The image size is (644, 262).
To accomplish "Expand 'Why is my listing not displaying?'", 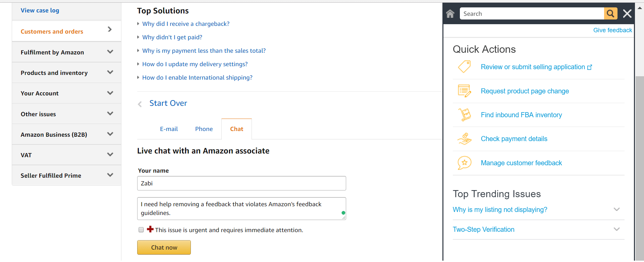I will click(x=616, y=209).
